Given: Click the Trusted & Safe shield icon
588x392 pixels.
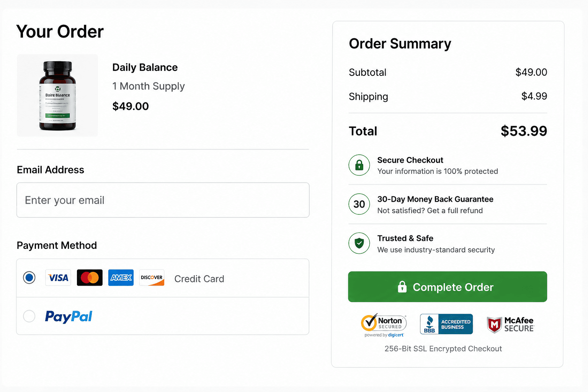Looking at the screenshot, I should pos(359,243).
